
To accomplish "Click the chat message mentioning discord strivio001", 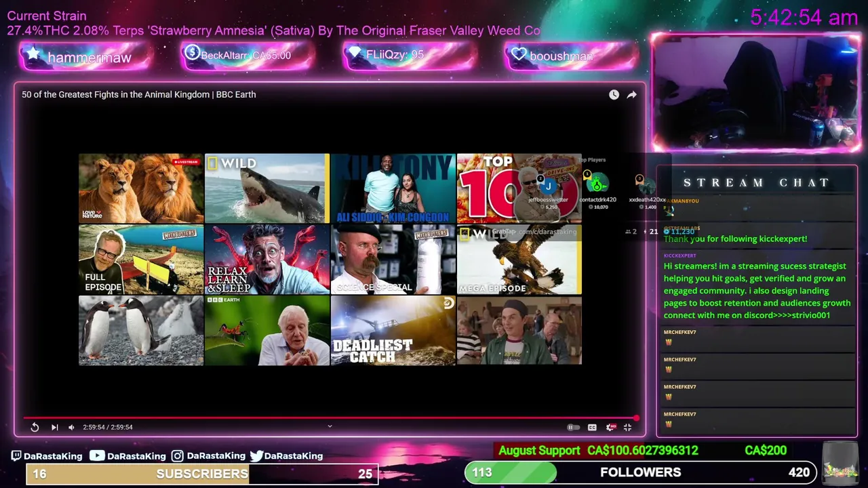I will (757, 291).
